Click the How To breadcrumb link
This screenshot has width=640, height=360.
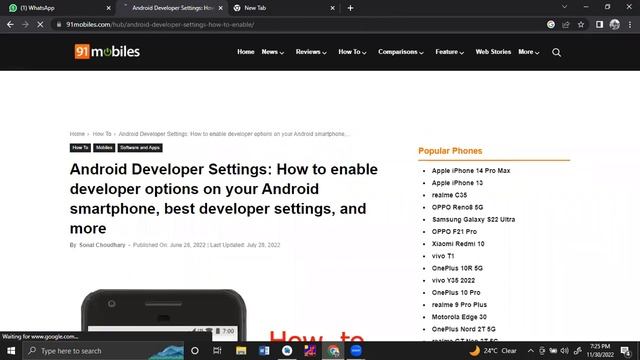pyautogui.click(x=102, y=134)
